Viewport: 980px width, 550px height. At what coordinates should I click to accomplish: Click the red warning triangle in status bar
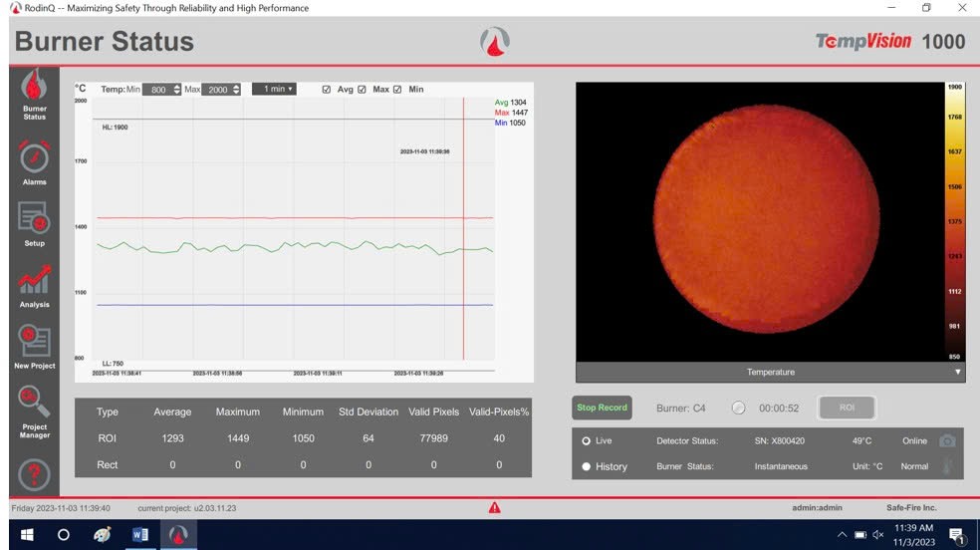(x=494, y=507)
